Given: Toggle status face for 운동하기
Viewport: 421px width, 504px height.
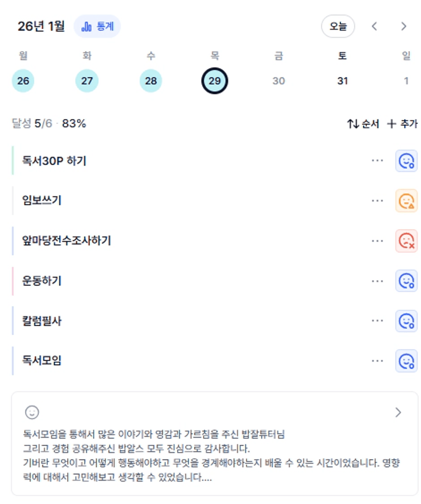Looking at the screenshot, I should (406, 281).
